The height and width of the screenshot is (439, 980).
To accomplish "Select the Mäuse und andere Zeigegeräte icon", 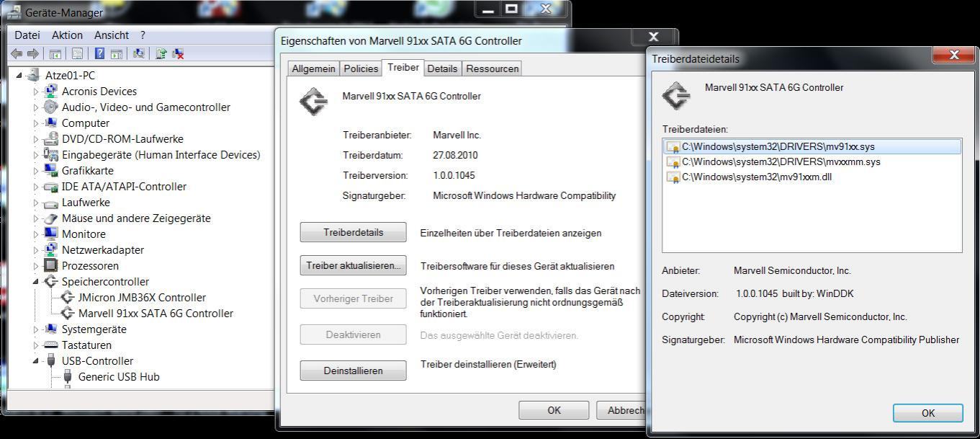I will pyautogui.click(x=50, y=218).
